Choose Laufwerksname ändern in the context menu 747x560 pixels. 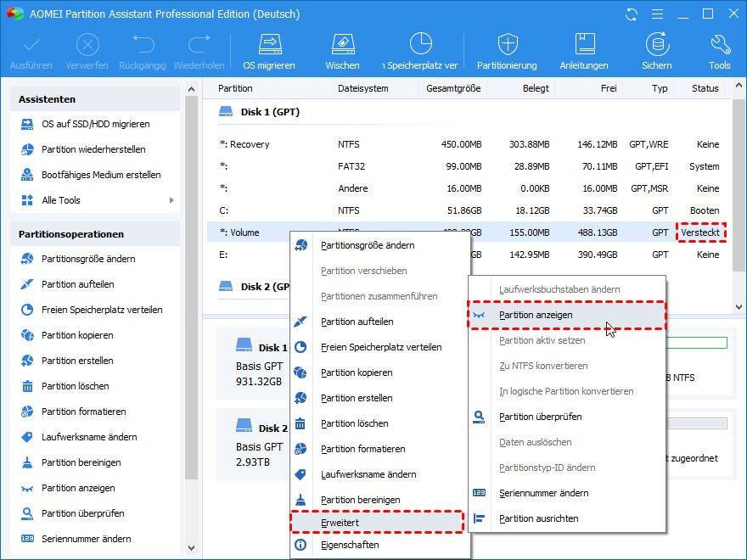tap(379, 474)
